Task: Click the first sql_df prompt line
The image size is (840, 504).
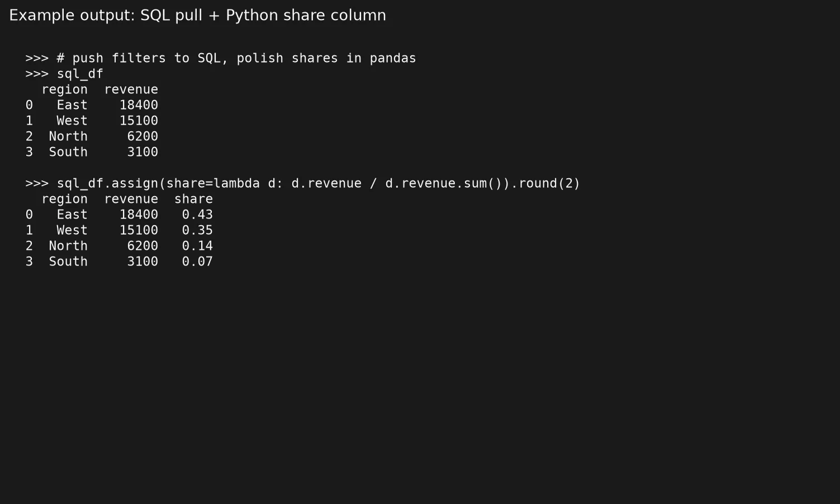Action: (64, 74)
